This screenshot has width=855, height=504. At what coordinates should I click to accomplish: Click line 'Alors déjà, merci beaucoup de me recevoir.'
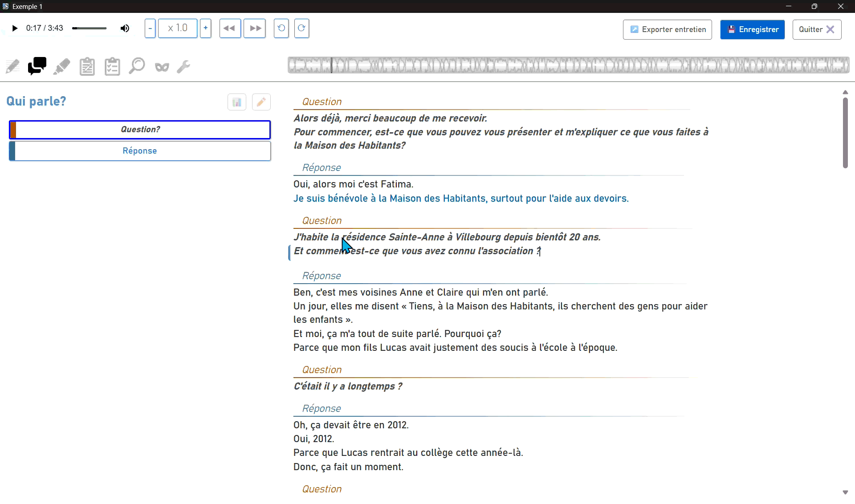click(x=391, y=118)
